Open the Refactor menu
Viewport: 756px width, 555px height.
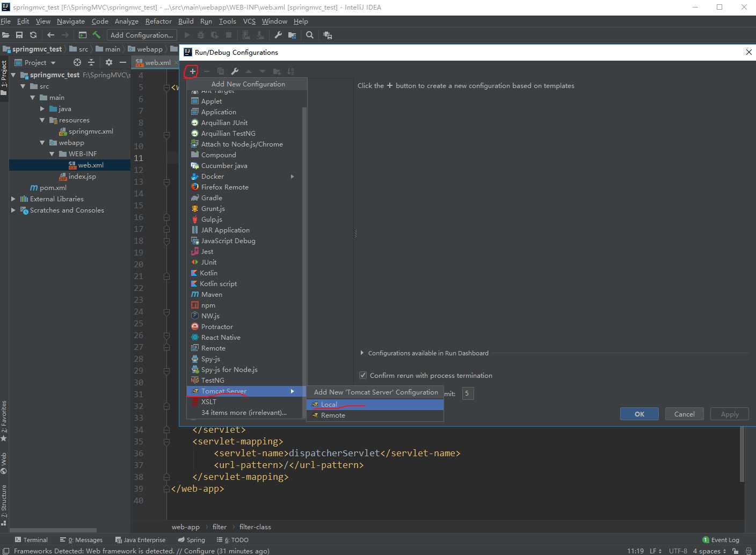click(x=158, y=21)
